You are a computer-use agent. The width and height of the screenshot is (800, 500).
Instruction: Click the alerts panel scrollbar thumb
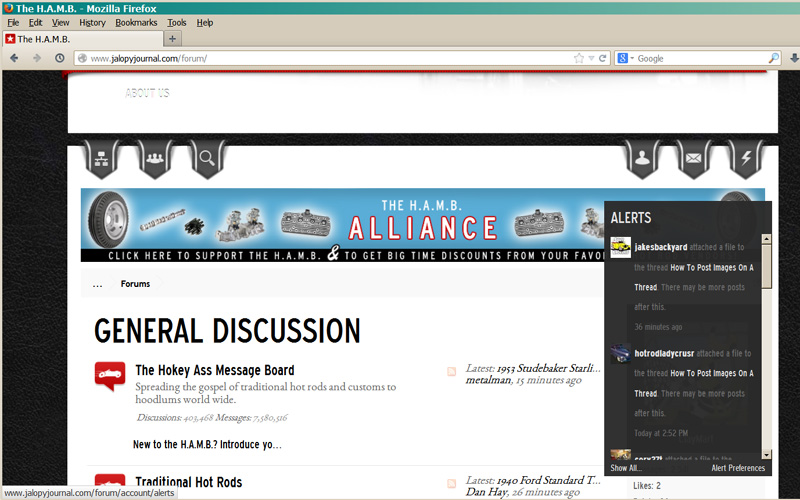766,266
